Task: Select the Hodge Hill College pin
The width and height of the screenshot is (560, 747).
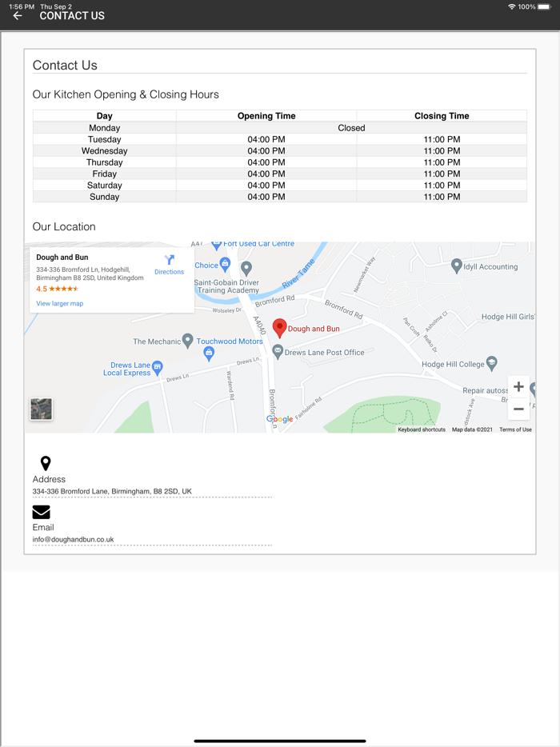Action: tap(491, 363)
